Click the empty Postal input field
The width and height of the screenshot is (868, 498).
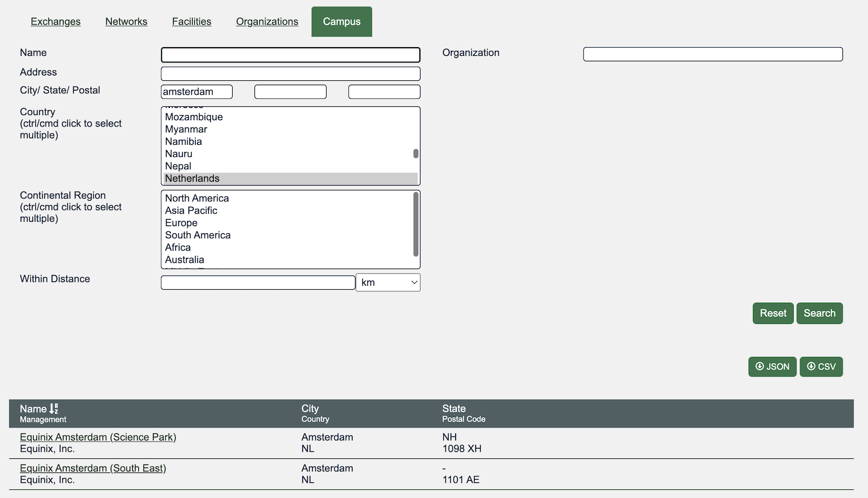click(x=384, y=92)
